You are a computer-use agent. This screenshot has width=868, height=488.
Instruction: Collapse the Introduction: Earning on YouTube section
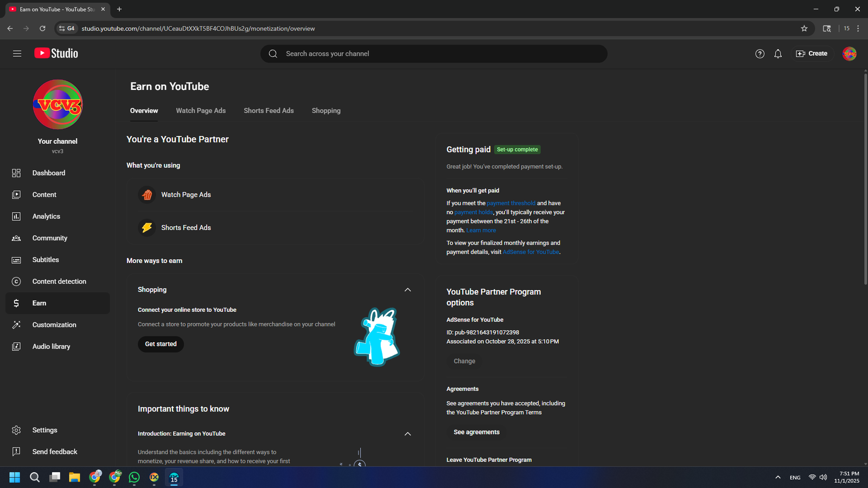click(408, 434)
